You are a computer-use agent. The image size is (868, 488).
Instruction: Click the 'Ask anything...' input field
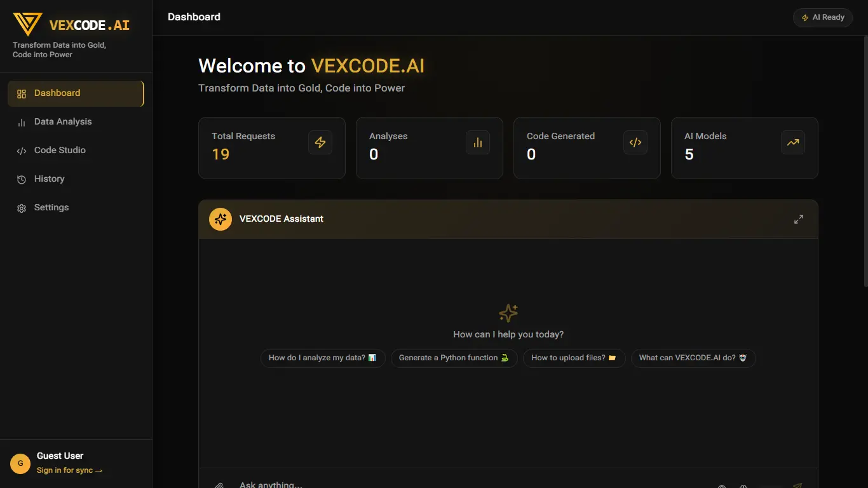click(470, 485)
